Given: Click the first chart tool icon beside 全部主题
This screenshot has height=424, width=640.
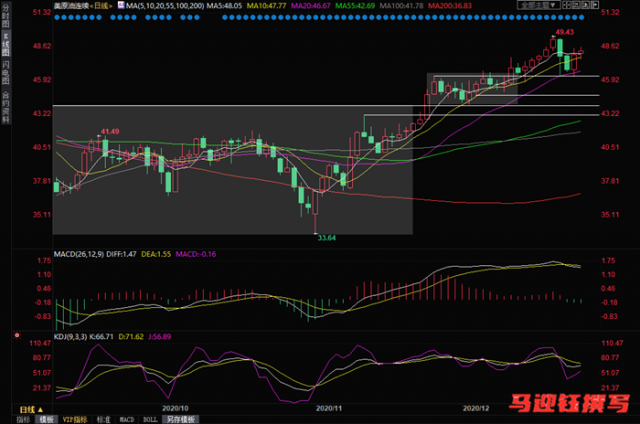Looking at the screenshot, I should tap(566, 5).
